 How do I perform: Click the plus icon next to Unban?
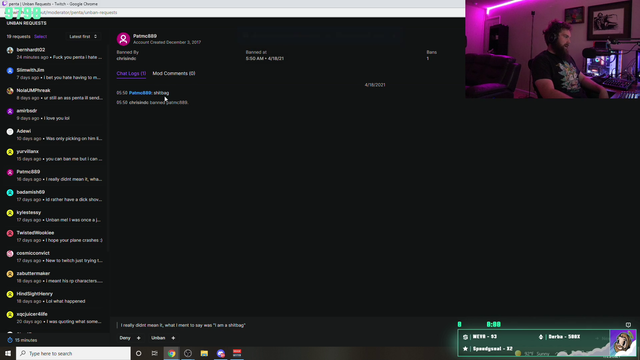click(173, 338)
